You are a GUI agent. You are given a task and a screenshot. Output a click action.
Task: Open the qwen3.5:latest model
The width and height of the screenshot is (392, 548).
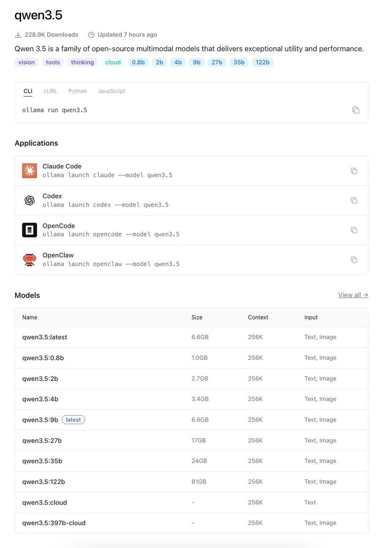[45, 337]
